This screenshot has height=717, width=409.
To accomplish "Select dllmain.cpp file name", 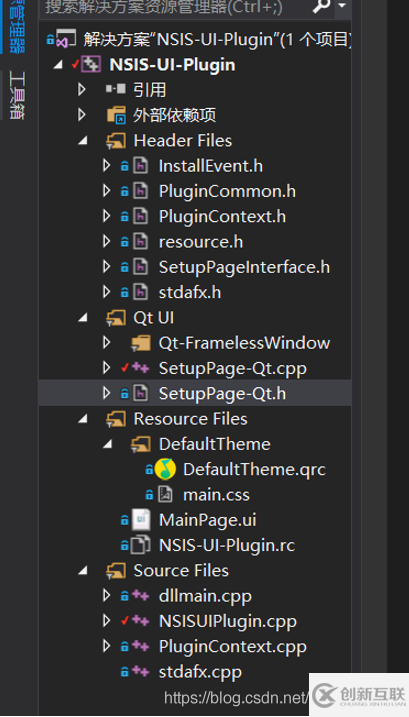I will coord(205,596).
